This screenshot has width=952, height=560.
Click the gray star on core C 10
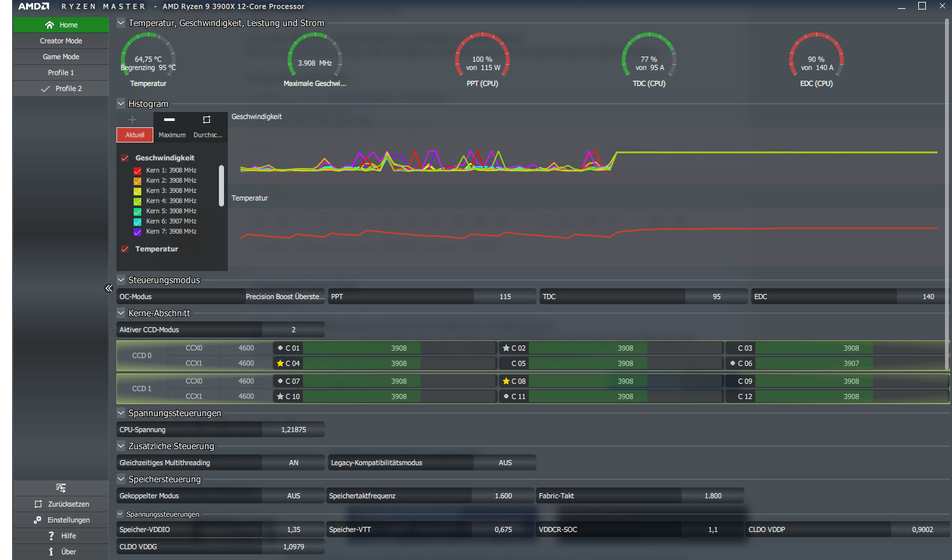pos(280,396)
